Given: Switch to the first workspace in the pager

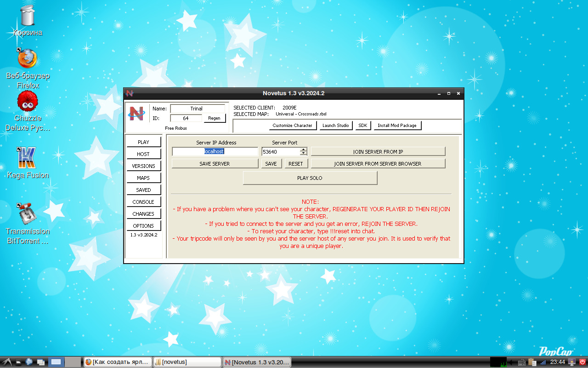Looking at the screenshot, I should coord(56,362).
